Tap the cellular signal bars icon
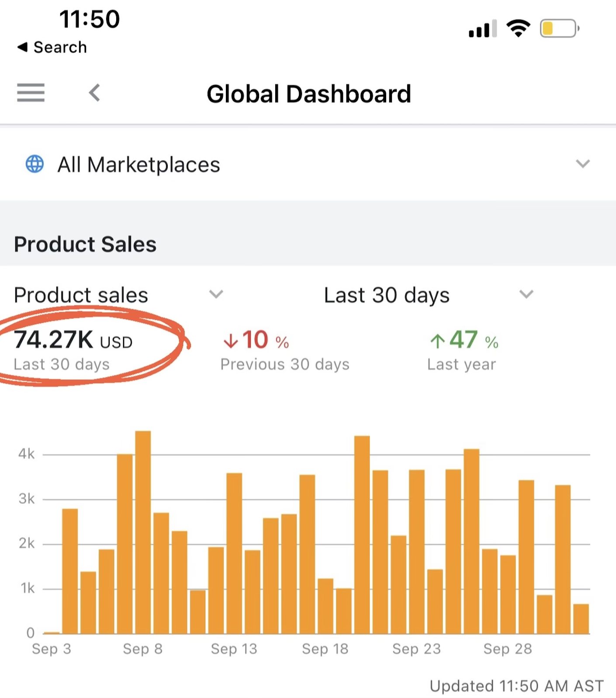The width and height of the screenshot is (616, 698). tap(482, 29)
